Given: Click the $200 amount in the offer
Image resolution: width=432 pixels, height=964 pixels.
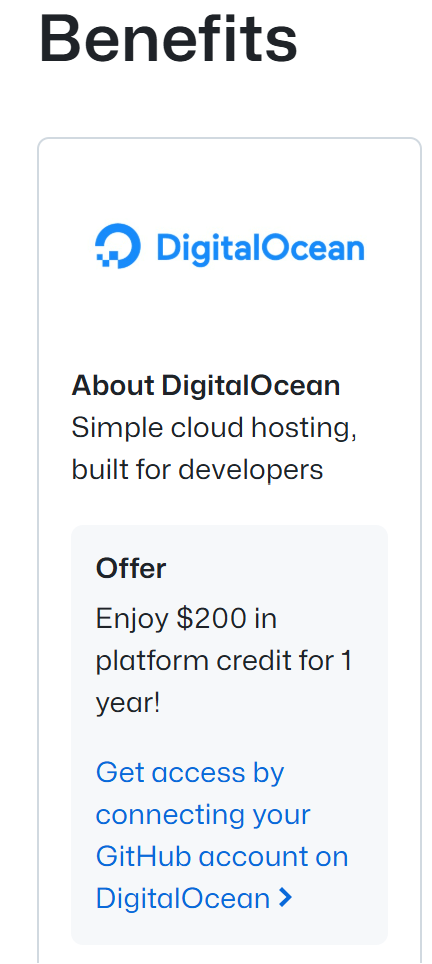Looking at the screenshot, I should [210, 618].
